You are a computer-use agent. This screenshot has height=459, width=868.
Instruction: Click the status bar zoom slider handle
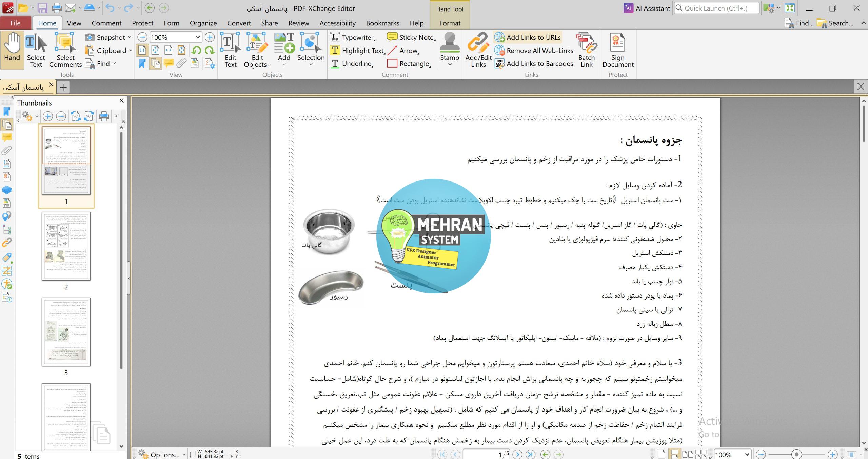pos(796,454)
